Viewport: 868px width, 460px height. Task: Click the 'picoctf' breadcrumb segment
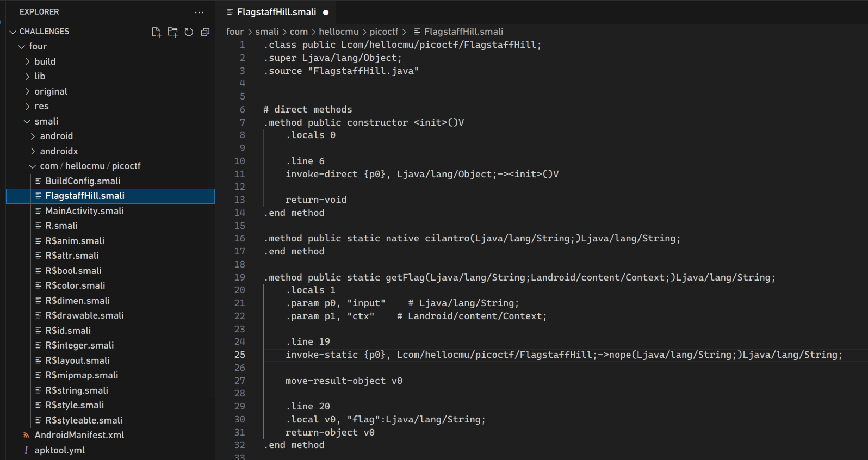coord(384,32)
